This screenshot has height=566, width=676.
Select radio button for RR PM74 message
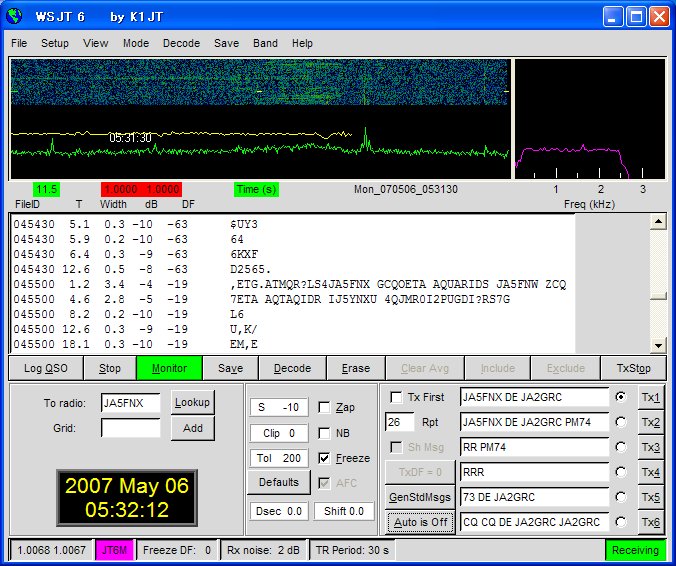[x=621, y=447]
